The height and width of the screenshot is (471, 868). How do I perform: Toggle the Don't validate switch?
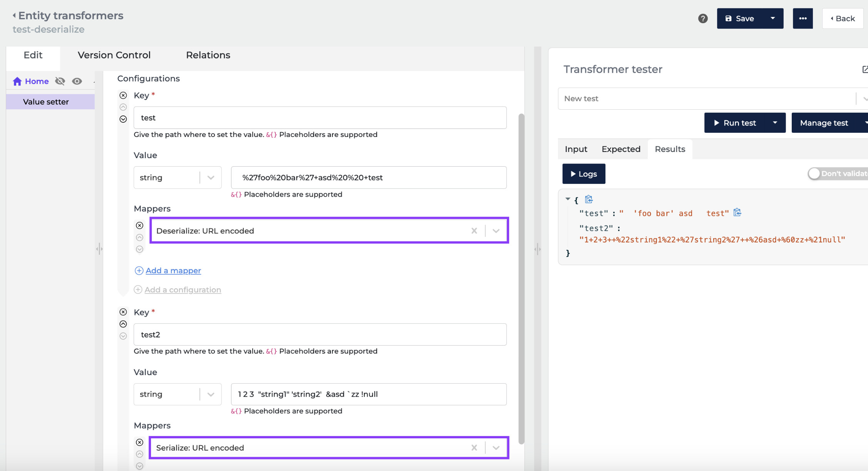[x=814, y=174]
